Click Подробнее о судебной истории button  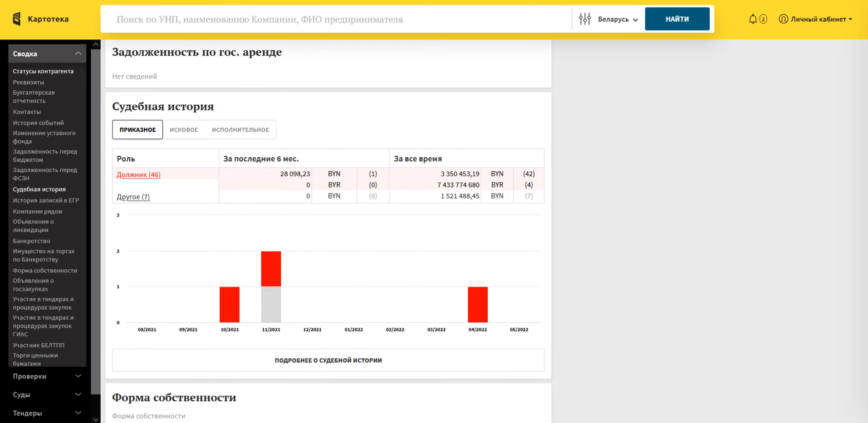[328, 360]
